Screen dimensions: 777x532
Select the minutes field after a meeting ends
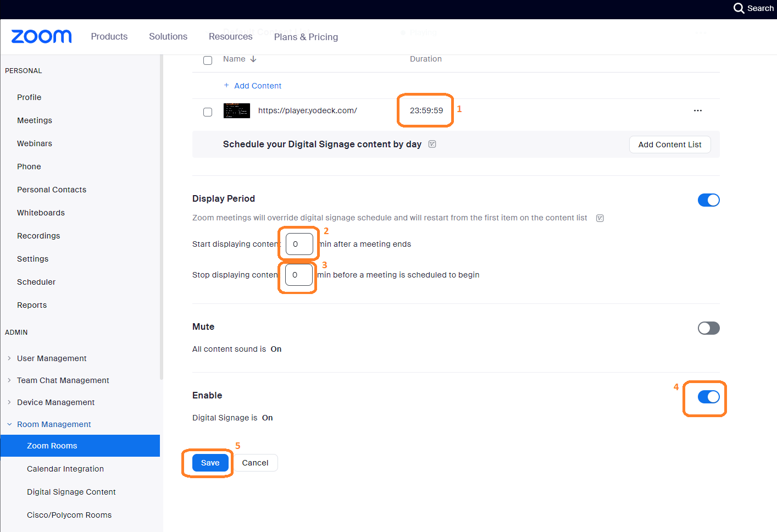point(298,243)
